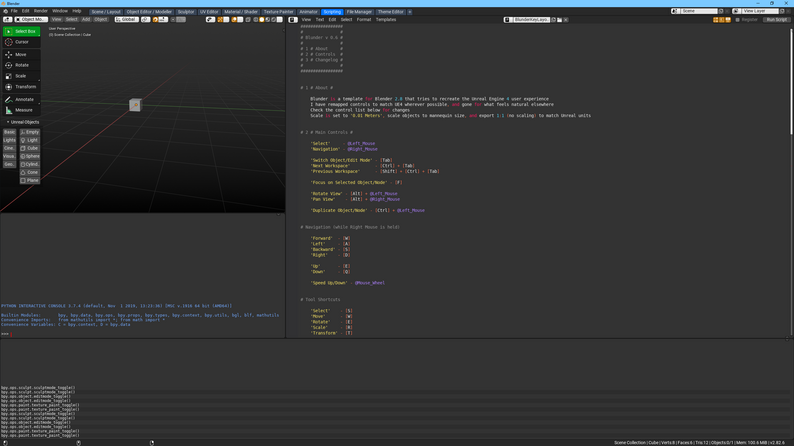Viewport: 794px width, 446px height.
Task: Select the Measure tool
Action: pos(21,110)
